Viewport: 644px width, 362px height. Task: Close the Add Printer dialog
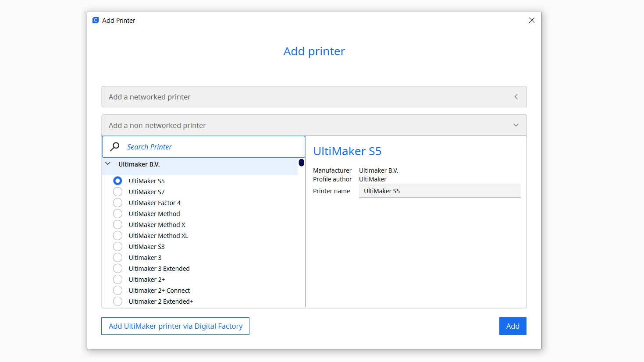pyautogui.click(x=531, y=20)
